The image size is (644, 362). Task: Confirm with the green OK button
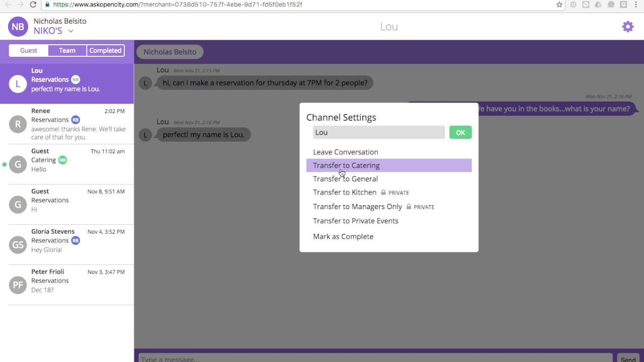pyautogui.click(x=460, y=132)
